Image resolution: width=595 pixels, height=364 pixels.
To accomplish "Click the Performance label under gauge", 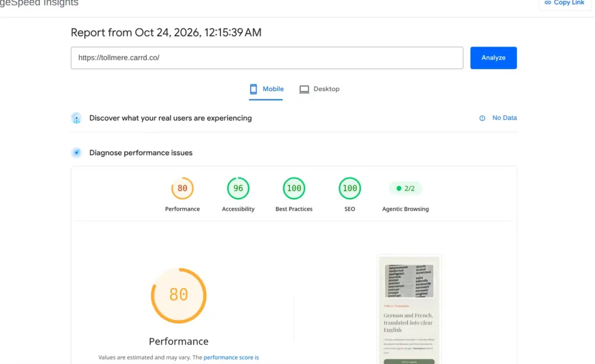I will coord(182,209).
